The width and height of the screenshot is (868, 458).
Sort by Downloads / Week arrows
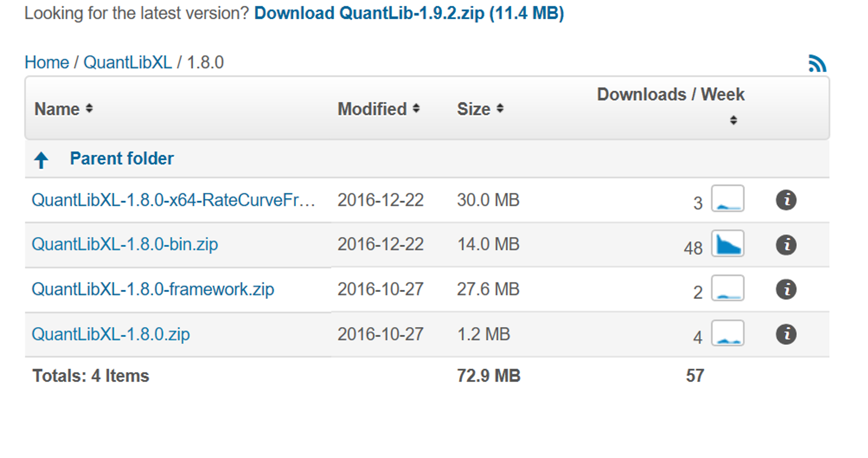(x=733, y=120)
